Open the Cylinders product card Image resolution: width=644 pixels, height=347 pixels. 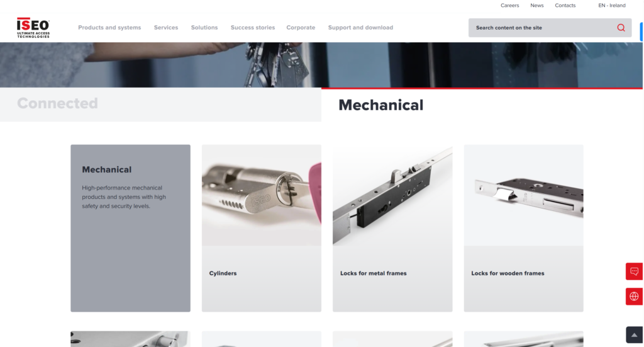point(262,228)
